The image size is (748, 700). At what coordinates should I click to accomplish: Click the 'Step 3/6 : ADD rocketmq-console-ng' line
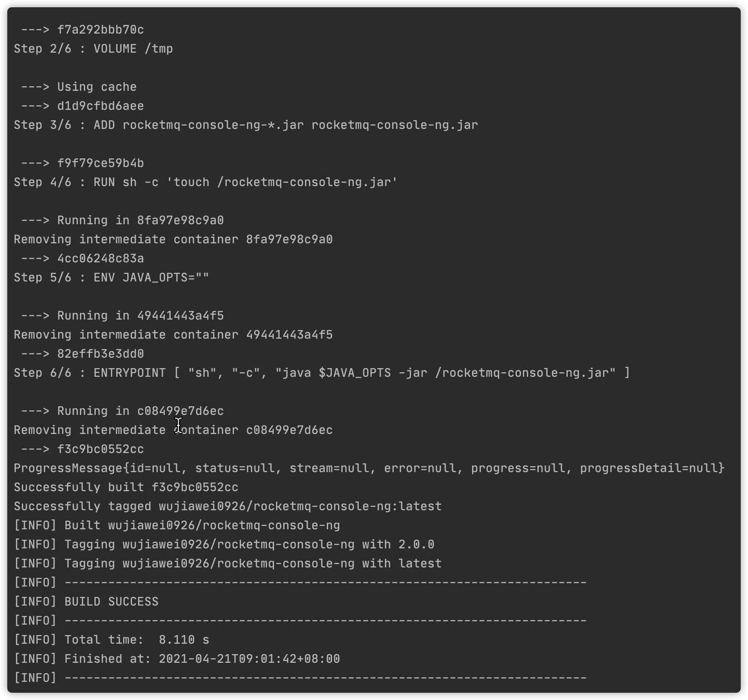(x=246, y=125)
